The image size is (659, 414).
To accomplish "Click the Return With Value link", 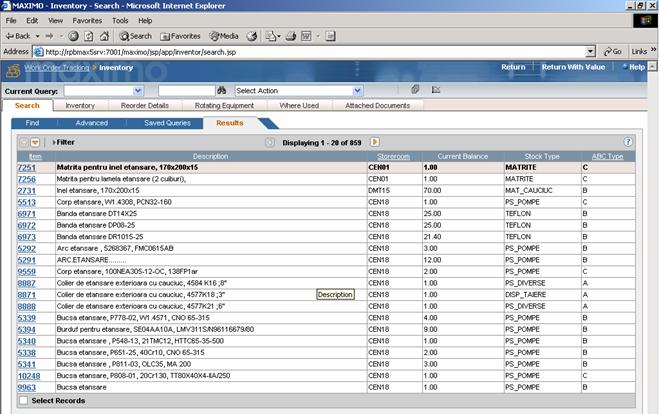I will tap(573, 67).
